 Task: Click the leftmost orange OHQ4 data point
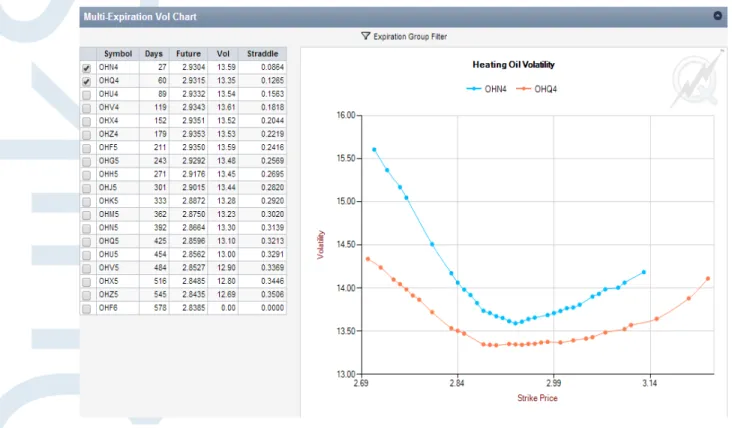tap(368, 259)
